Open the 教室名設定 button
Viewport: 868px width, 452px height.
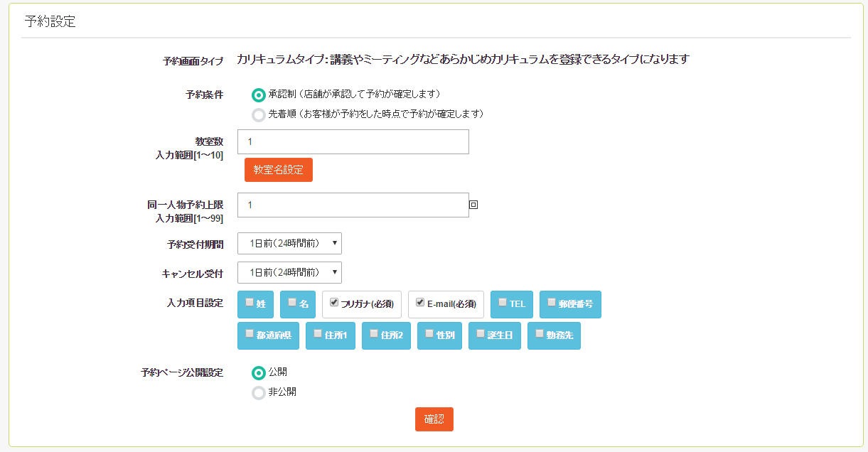tap(279, 170)
